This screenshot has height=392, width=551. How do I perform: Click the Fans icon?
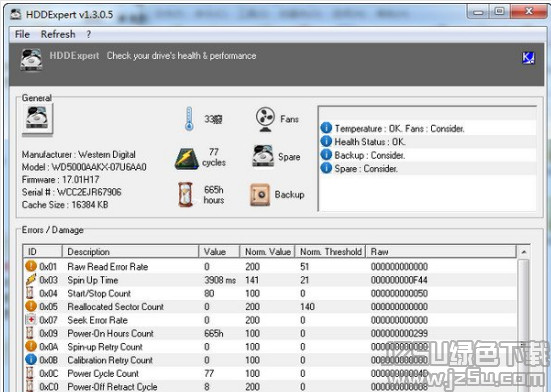click(x=265, y=119)
